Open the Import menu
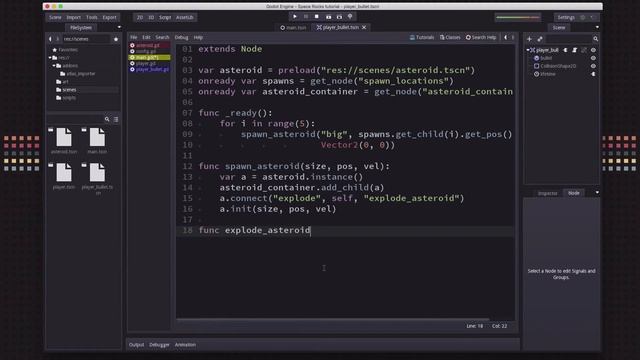 click(x=73, y=17)
